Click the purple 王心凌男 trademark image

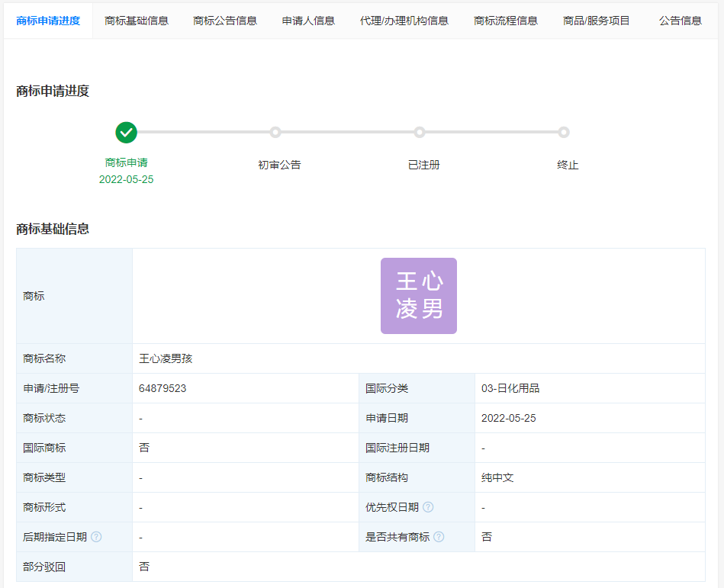coord(419,296)
